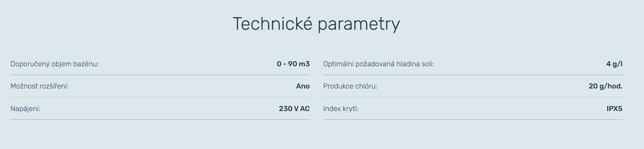The width and height of the screenshot is (644, 149).
Task: Click the word "Technické" in the heading
Action: tap(272, 24)
